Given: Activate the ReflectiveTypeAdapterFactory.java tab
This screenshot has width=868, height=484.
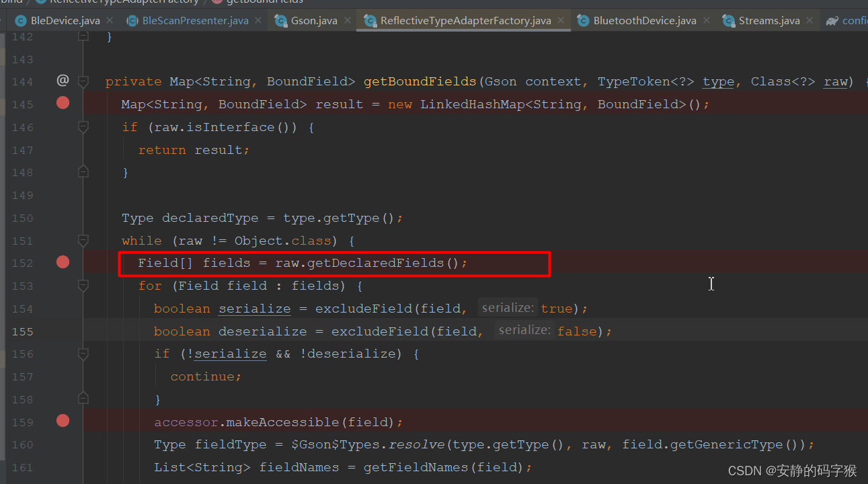Looking at the screenshot, I should (465, 21).
